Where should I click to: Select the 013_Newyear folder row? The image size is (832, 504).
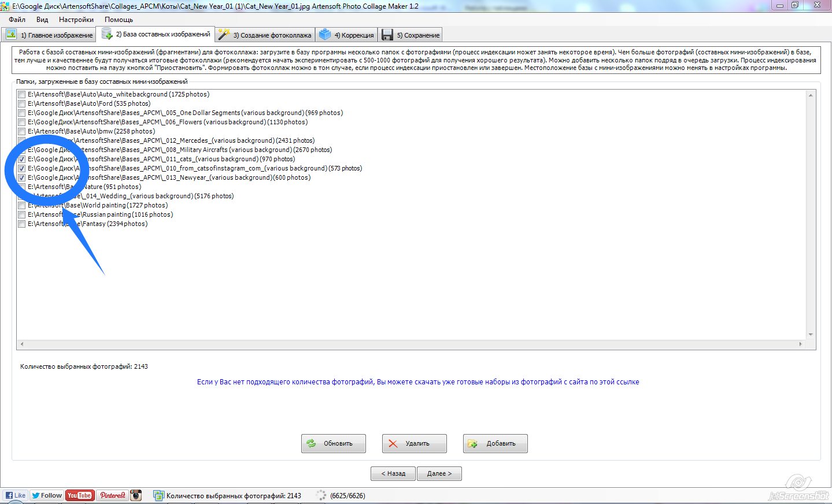point(169,177)
